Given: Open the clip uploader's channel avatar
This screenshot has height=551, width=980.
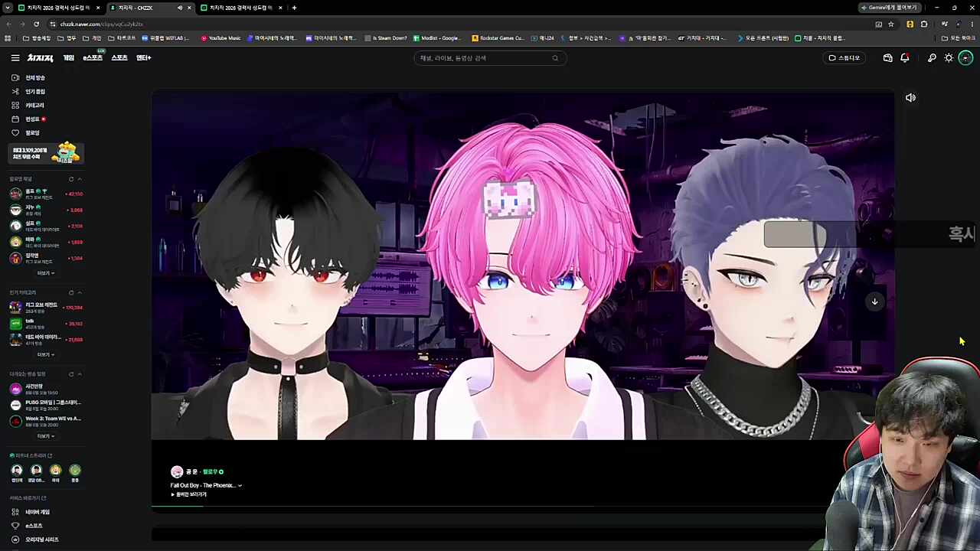Looking at the screenshot, I should [177, 472].
